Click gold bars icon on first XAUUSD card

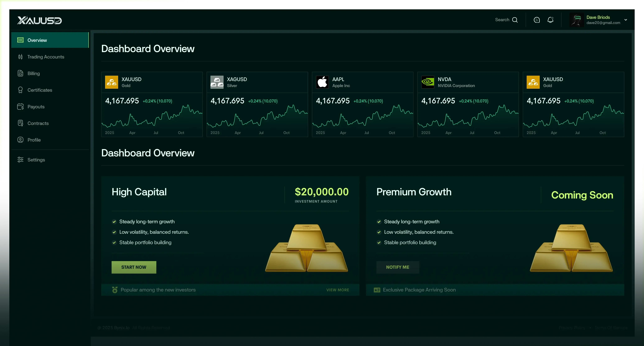click(112, 82)
